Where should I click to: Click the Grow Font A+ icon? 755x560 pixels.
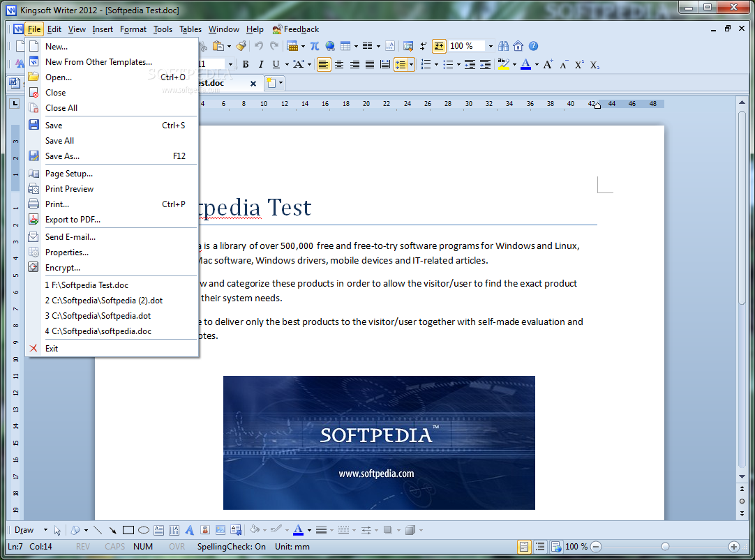[x=548, y=64]
